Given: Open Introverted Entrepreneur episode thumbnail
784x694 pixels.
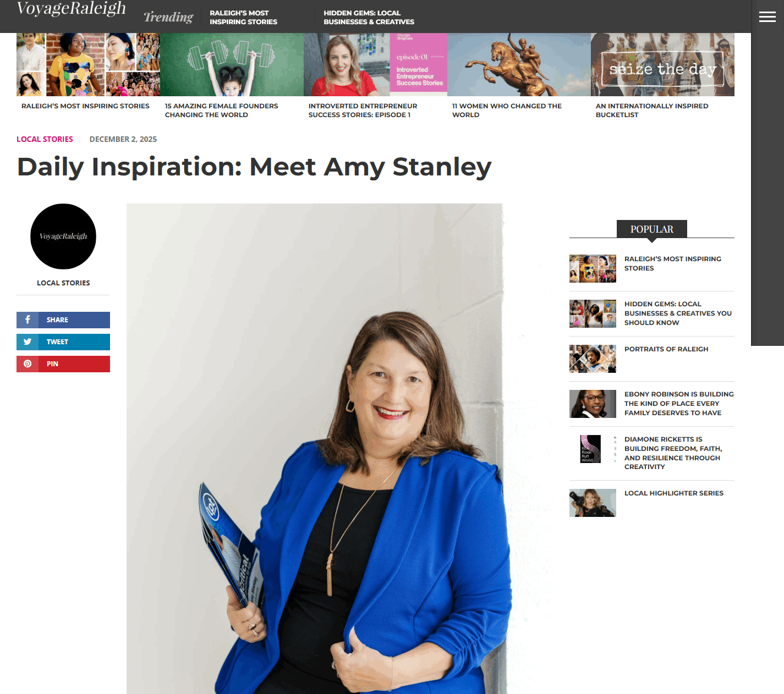Looking at the screenshot, I should click(x=375, y=64).
